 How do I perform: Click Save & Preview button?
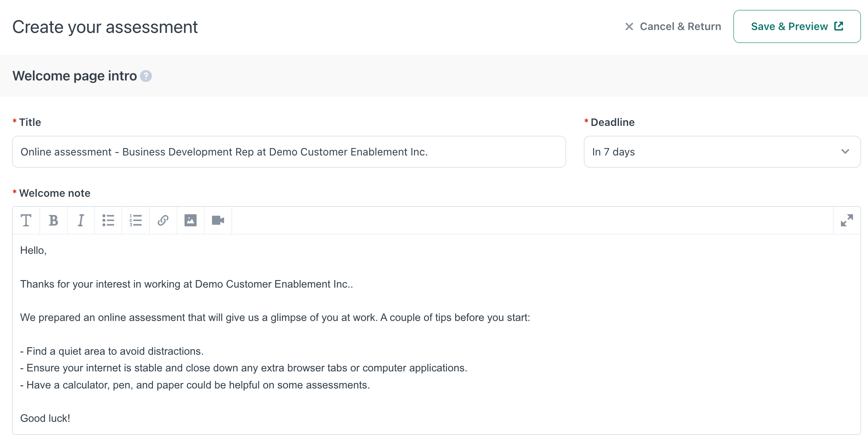tap(796, 27)
